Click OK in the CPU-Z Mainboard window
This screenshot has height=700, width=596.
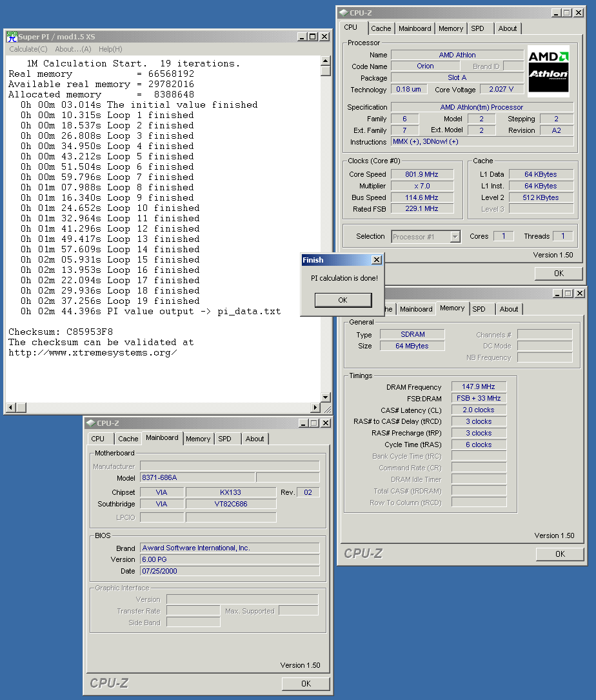(x=306, y=683)
